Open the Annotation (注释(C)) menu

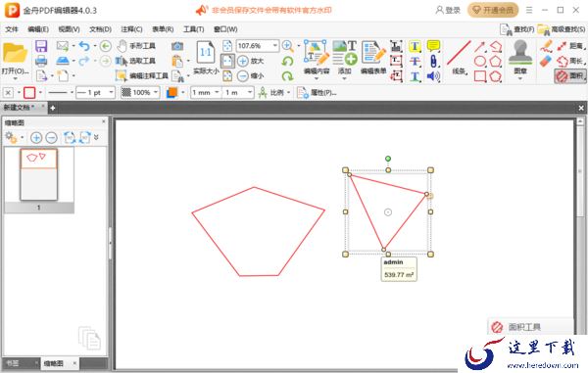coord(131,29)
